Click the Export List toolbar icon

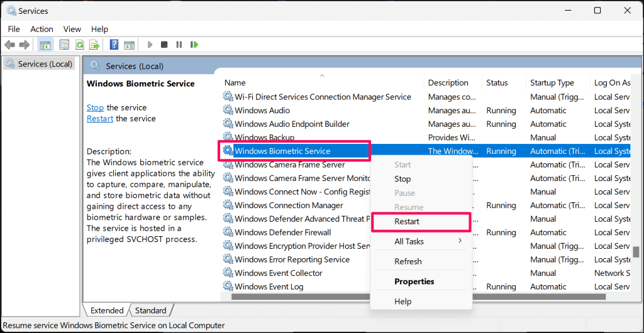(94, 45)
